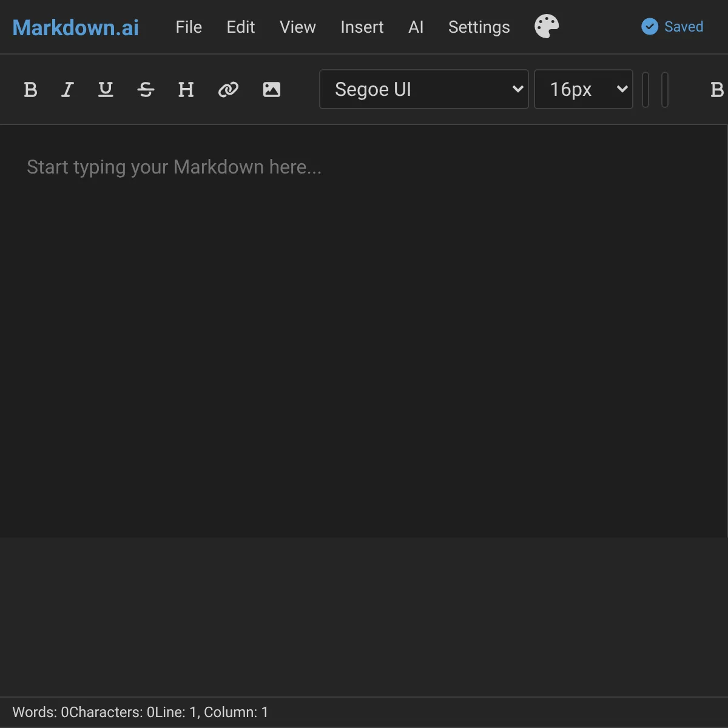Insert a hyperlink using the link icon

click(x=229, y=89)
